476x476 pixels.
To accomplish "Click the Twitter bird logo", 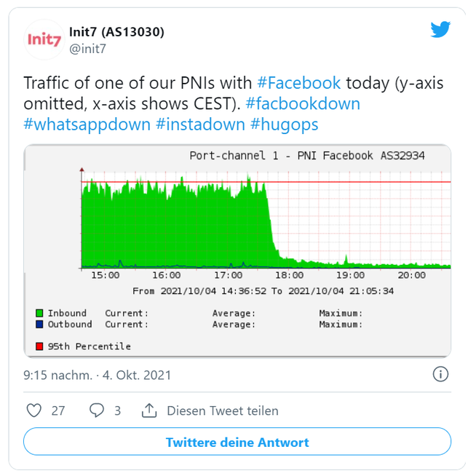I will tap(440, 29).
